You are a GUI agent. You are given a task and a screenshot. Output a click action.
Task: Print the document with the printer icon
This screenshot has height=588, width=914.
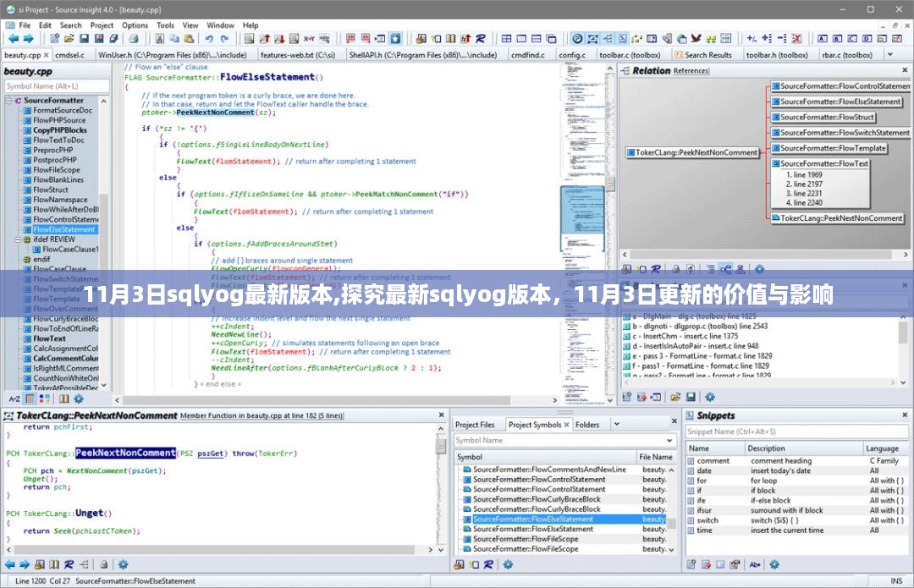pos(134,39)
